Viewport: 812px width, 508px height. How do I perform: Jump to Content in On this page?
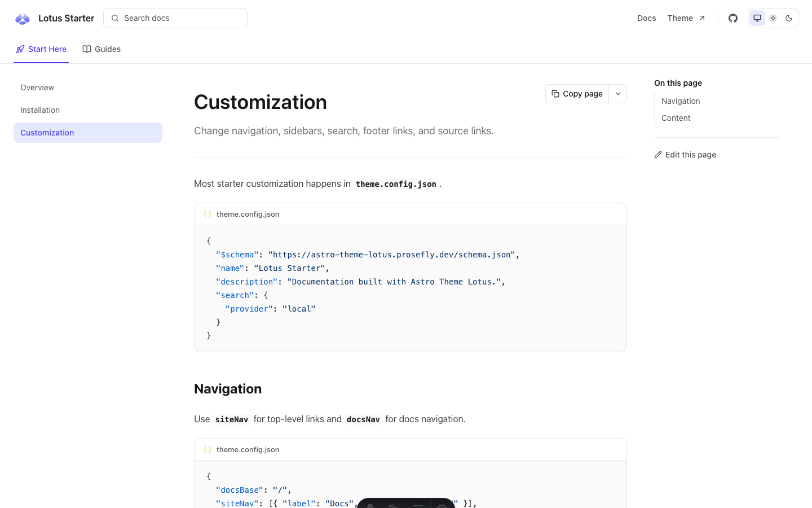coord(676,118)
